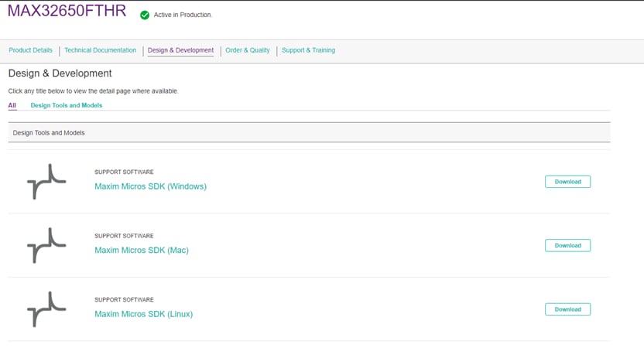Select the All filter
Viewport: 644px width, 355px height.
[12, 105]
